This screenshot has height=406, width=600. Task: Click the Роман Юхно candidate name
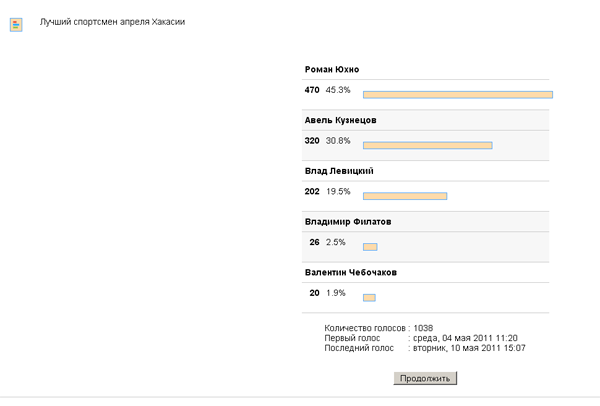click(x=332, y=69)
